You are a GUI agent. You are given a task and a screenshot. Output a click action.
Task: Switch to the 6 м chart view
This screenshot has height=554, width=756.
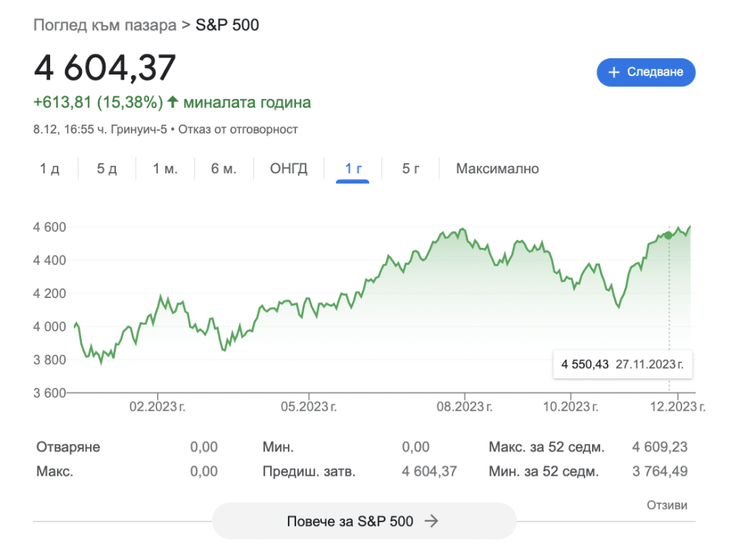point(223,168)
